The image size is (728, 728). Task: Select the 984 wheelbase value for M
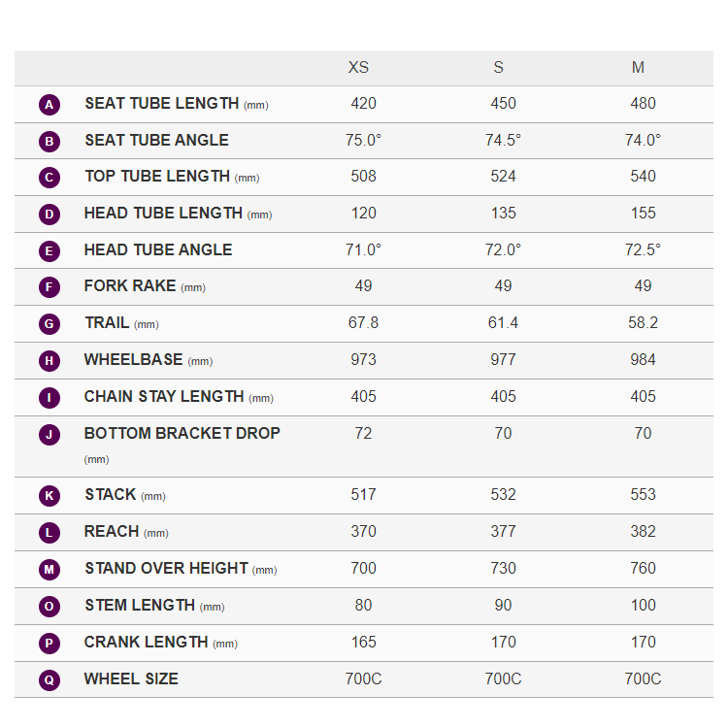[643, 360]
